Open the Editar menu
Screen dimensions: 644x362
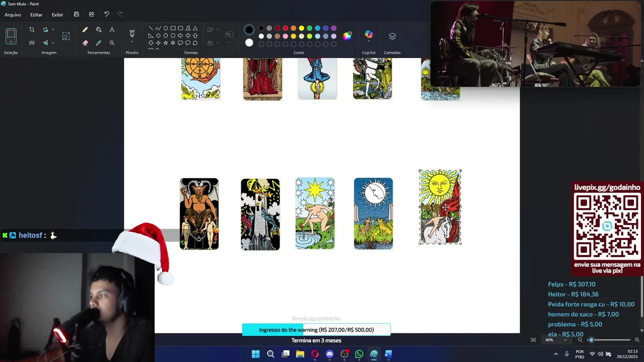tap(36, 15)
